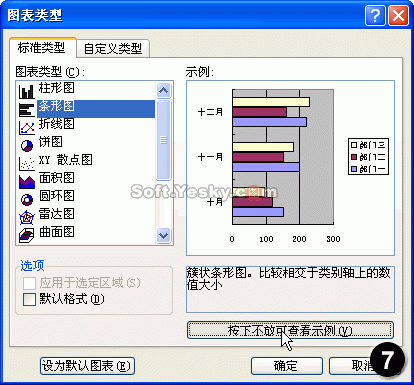The height and width of the screenshot is (385, 414).
Task: Click the chart type list scrollbar thumb
Action: 163,140
